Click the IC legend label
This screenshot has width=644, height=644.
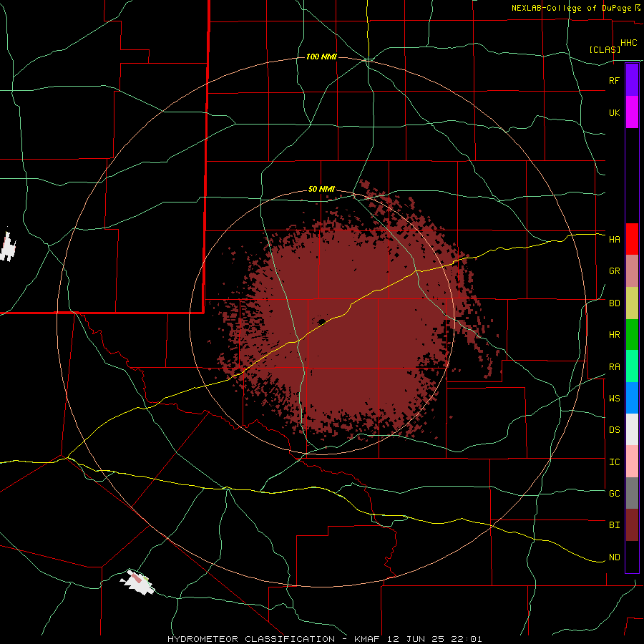tap(614, 462)
